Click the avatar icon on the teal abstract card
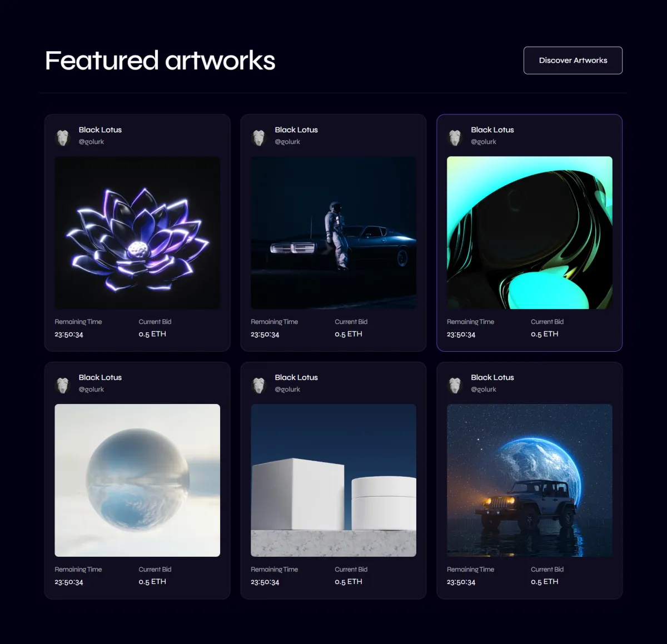This screenshot has width=667, height=644. 455,137
